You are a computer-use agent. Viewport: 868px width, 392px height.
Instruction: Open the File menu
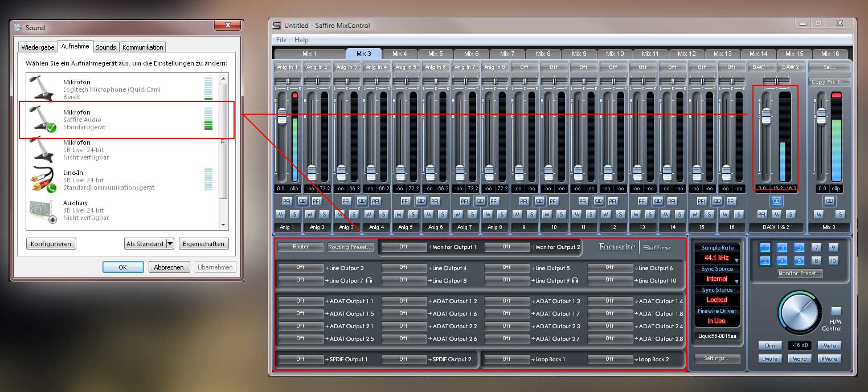click(x=281, y=40)
